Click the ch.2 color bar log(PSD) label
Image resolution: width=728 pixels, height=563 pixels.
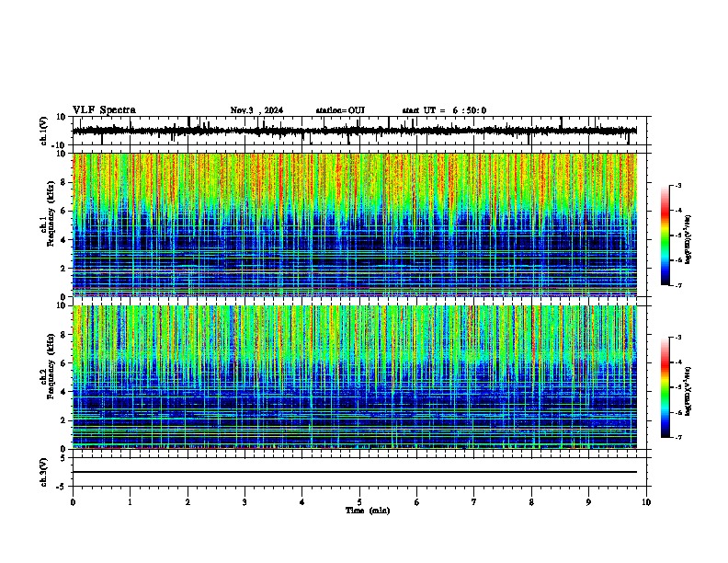[688, 391]
